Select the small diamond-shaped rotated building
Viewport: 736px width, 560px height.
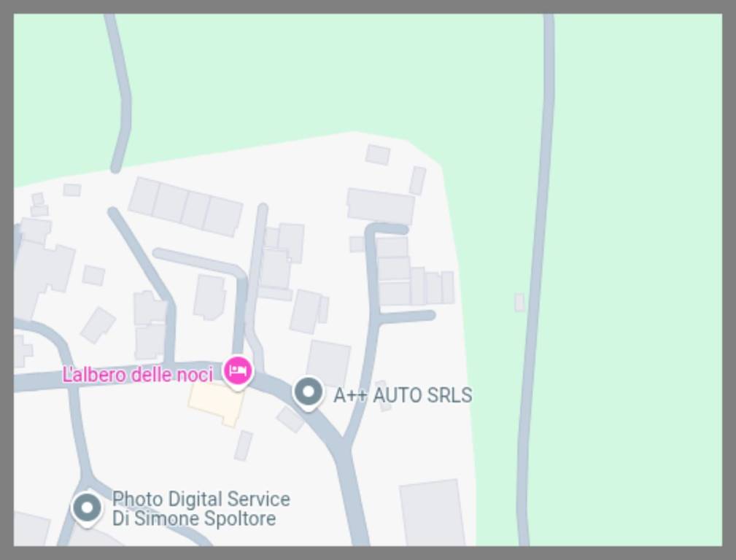[x=98, y=325]
